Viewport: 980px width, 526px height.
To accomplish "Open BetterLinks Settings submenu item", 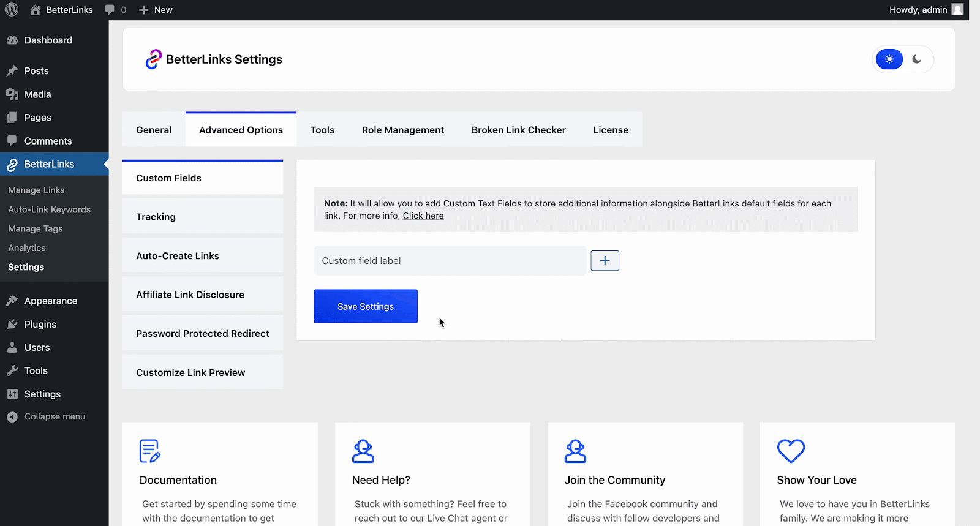I will 26,267.
